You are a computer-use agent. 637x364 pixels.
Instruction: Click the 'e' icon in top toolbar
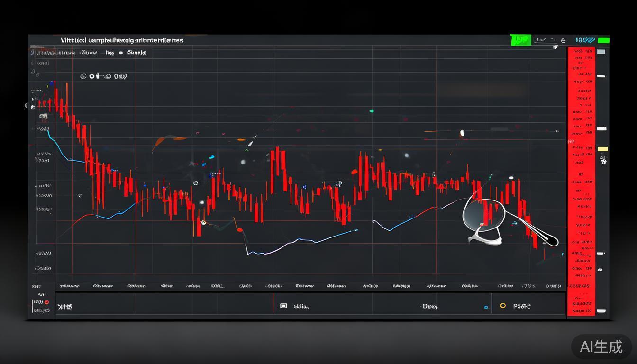(x=563, y=41)
